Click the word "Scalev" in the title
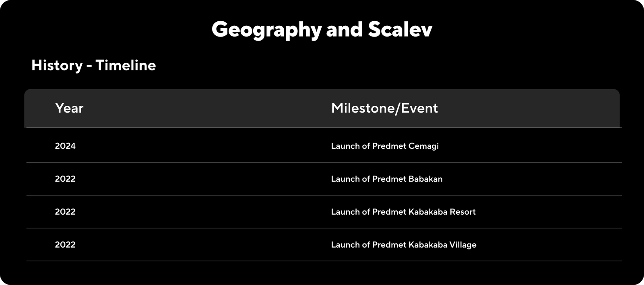The height and width of the screenshot is (285, 644). 400,29
